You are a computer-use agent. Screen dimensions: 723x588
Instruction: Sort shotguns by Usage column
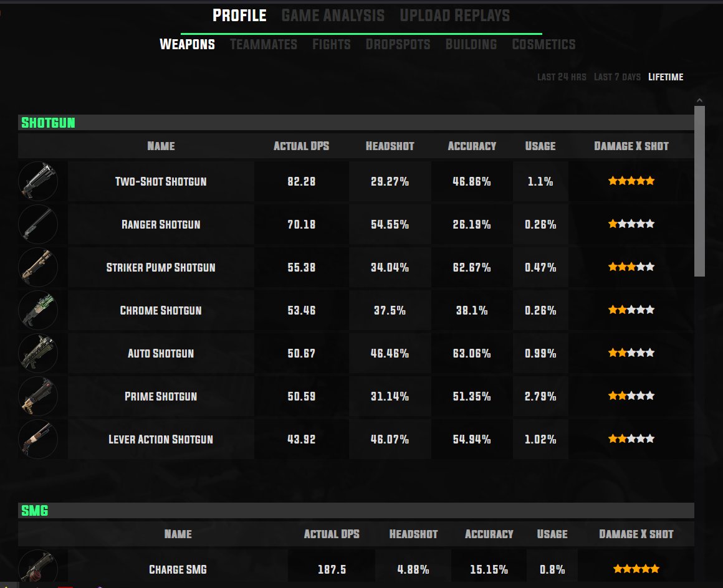click(x=540, y=146)
